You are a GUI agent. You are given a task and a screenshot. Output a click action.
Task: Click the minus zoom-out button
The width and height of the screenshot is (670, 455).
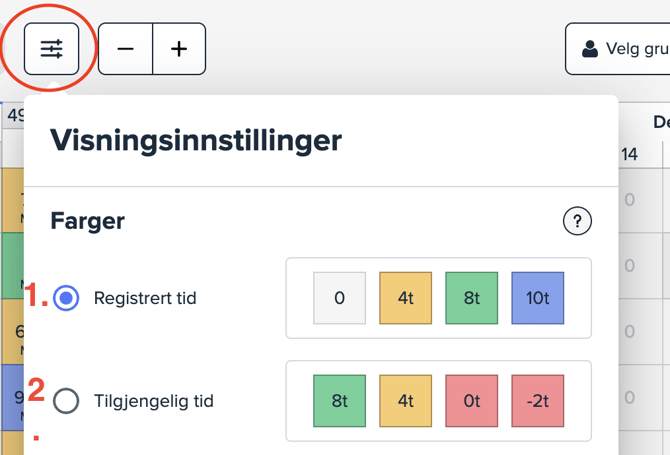click(x=126, y=49)
